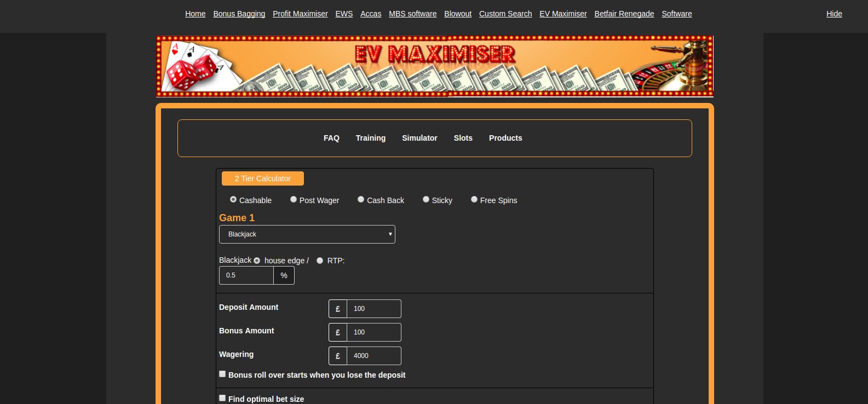This screenshot has height=404, width=868.
Task: Click the pound sign beside Deposit Amount
Action: (x=338, y=309)
